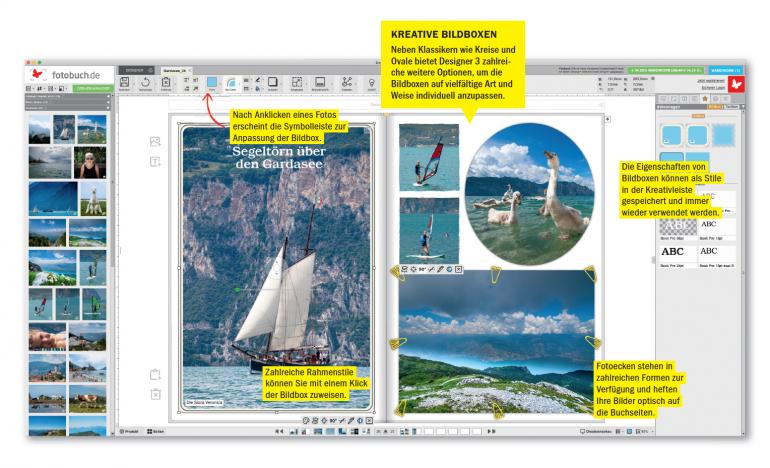Screen dimensions: 770x468
Task: Click the Objektebenen button bottom right
Action: 596,431
